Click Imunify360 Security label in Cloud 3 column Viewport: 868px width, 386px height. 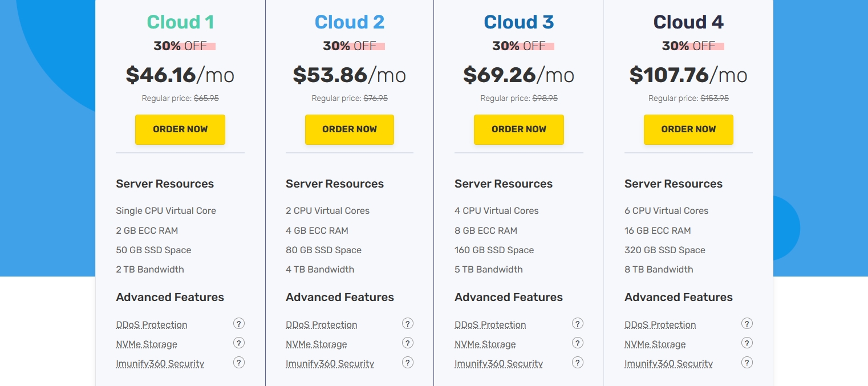point(498,364)
